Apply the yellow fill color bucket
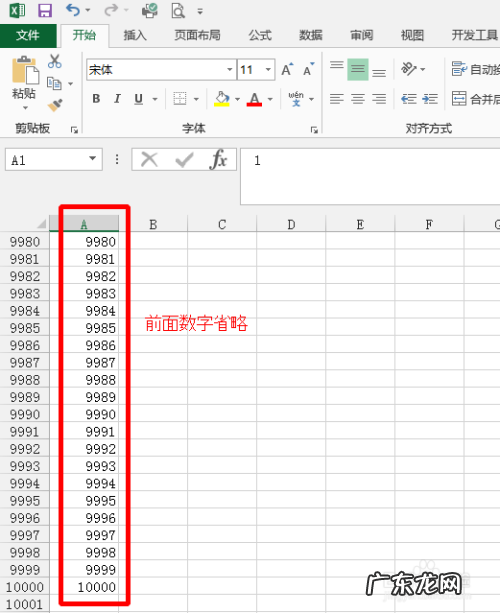The height and width of the screenshot is (613, 500). (222, 99)
